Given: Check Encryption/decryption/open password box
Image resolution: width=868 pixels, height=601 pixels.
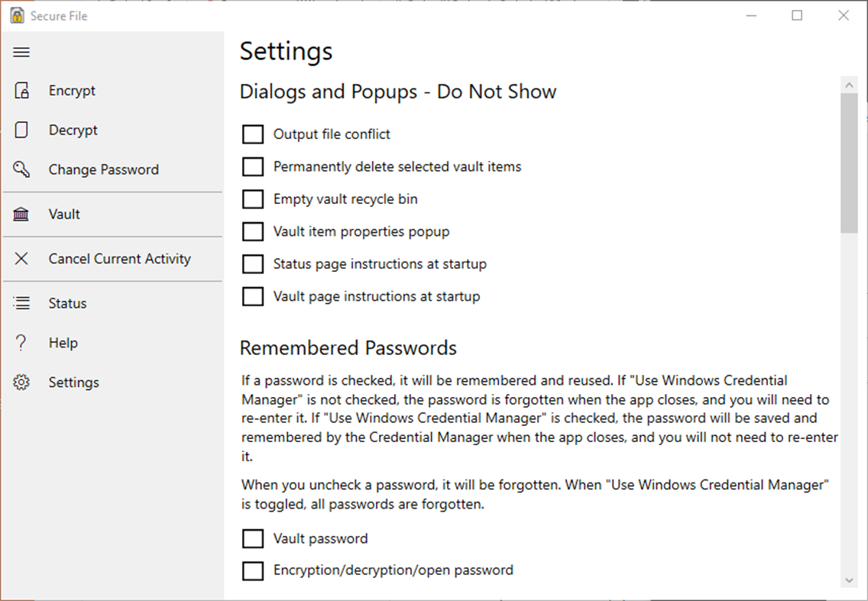Looking at the screenshot, I should point(253,570).
